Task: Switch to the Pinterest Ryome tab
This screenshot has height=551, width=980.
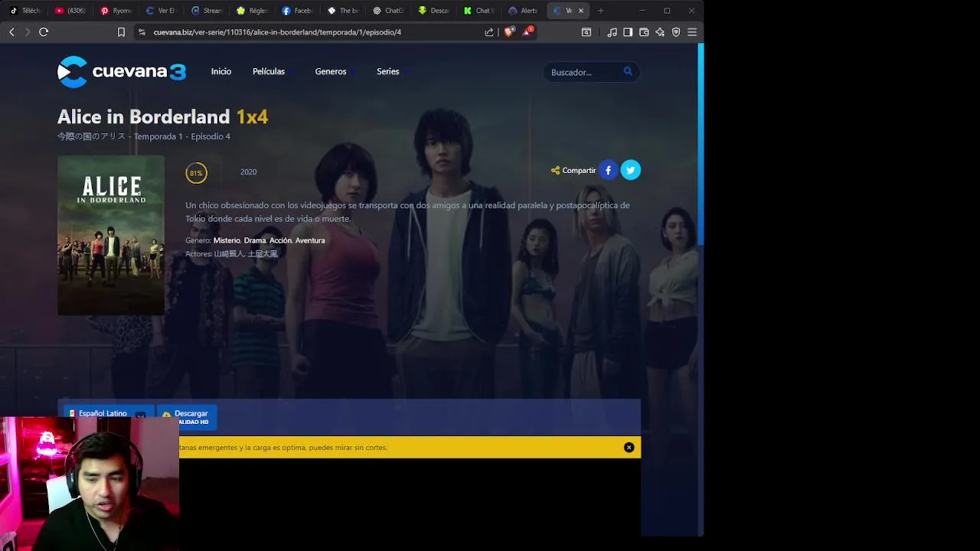Action: (116, 11)
